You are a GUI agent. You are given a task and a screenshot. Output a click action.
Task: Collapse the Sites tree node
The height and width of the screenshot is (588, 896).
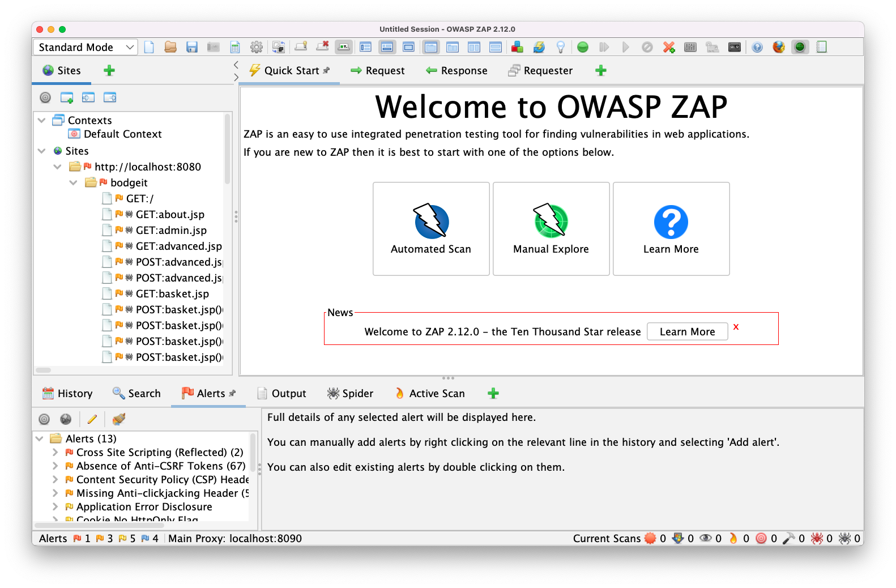tap(42, 151)
